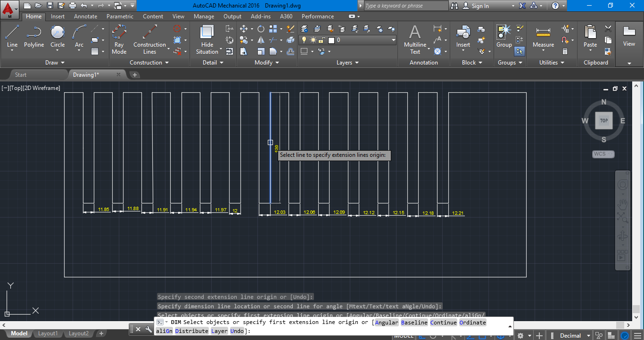
Task: Switch to the Layout1 tab
Action: pyautogui.click(x=48, y=333)
